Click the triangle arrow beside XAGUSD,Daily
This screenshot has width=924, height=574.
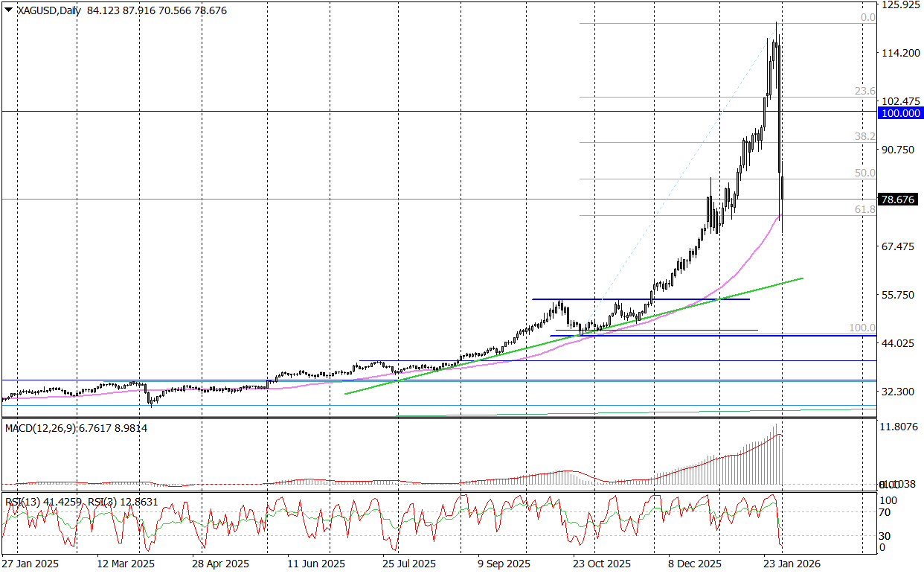(8, 10)
